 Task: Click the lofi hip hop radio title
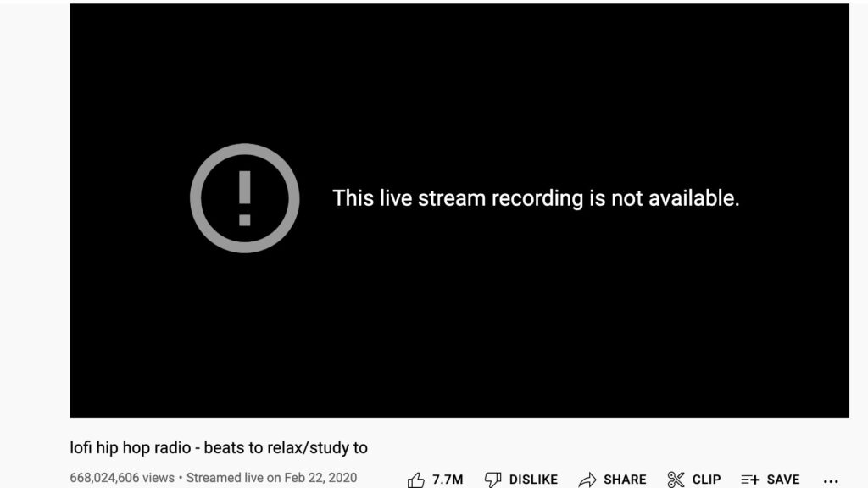point(219,447)
